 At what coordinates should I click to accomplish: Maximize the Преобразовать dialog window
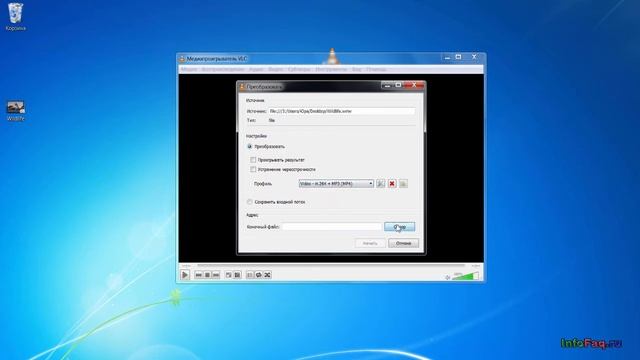tap(398, 85)
